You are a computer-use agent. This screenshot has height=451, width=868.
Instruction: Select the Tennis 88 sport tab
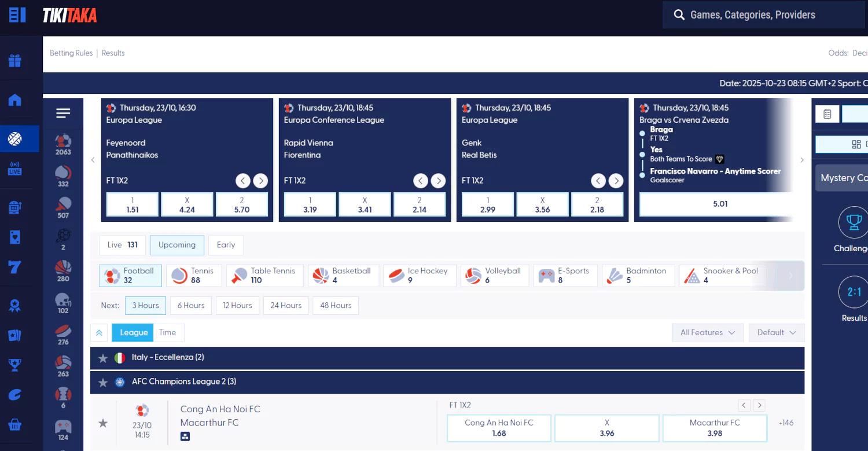coord(194,276)
